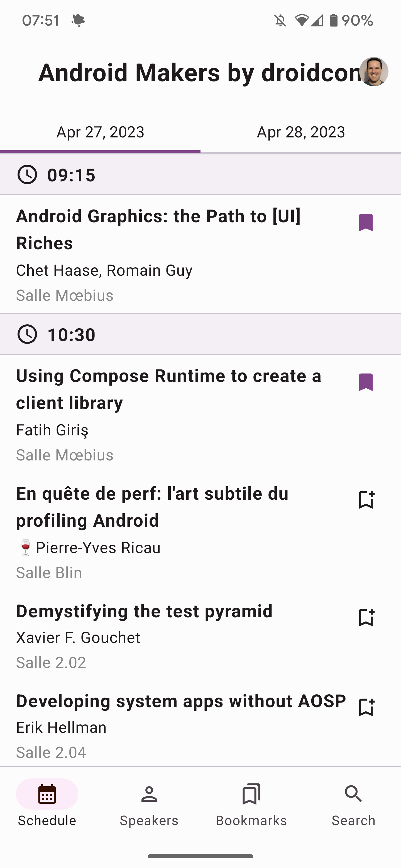
Task: Open the Bookmarks navigation icon
Action: coord(251,794)
